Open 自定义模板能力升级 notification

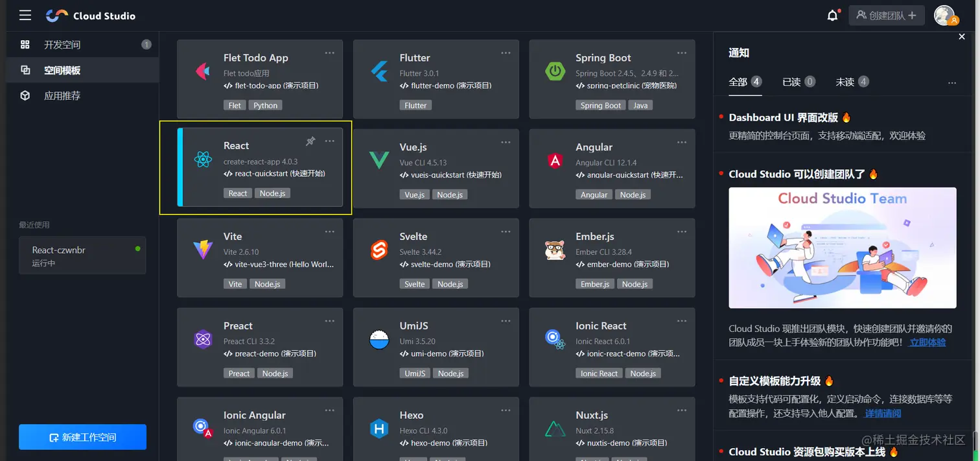pyautogui.click(x=781, y=381)
